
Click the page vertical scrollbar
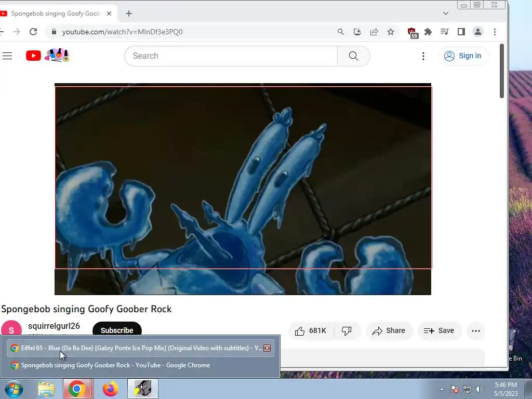(502, 71)
